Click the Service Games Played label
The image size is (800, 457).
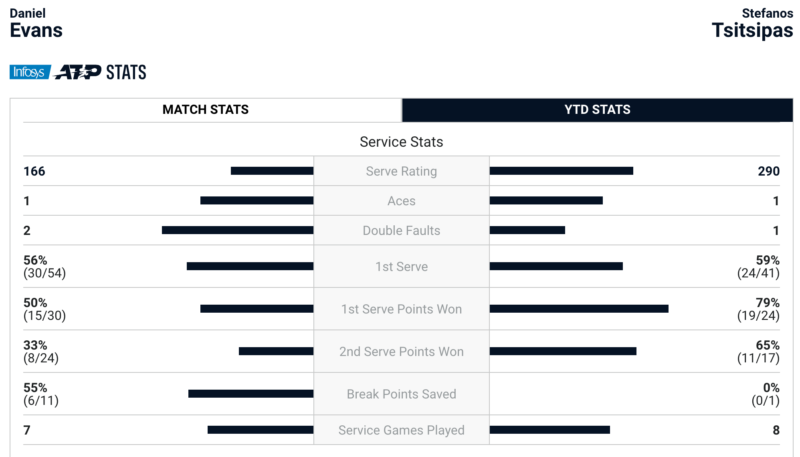point(402,430)
